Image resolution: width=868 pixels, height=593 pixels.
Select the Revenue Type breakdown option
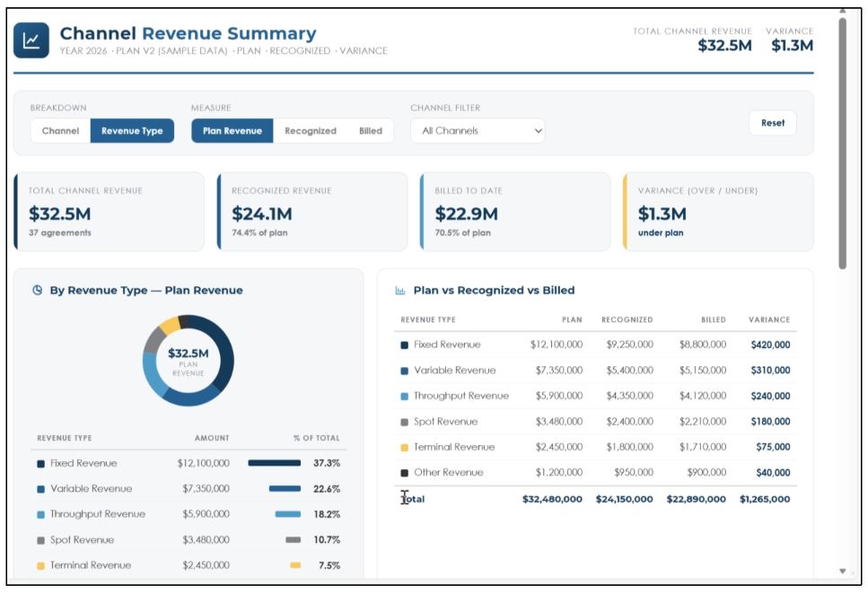pos(132,131)
